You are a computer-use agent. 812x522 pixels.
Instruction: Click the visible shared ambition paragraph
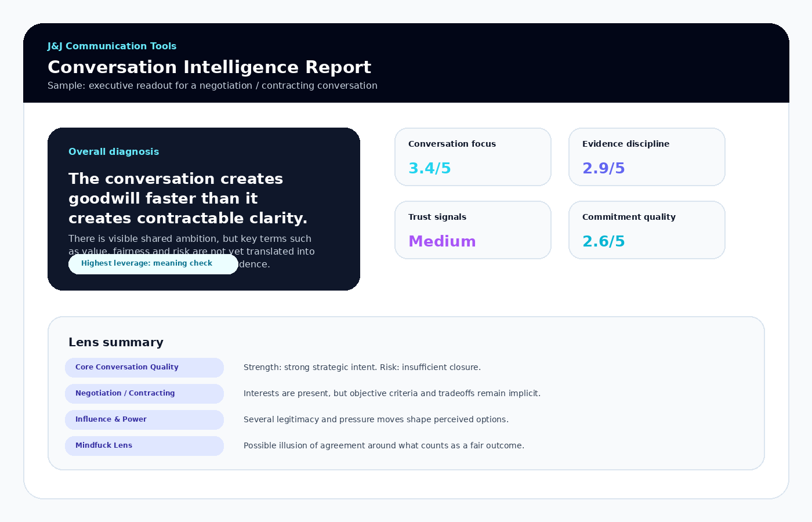(x=191, y=251)
